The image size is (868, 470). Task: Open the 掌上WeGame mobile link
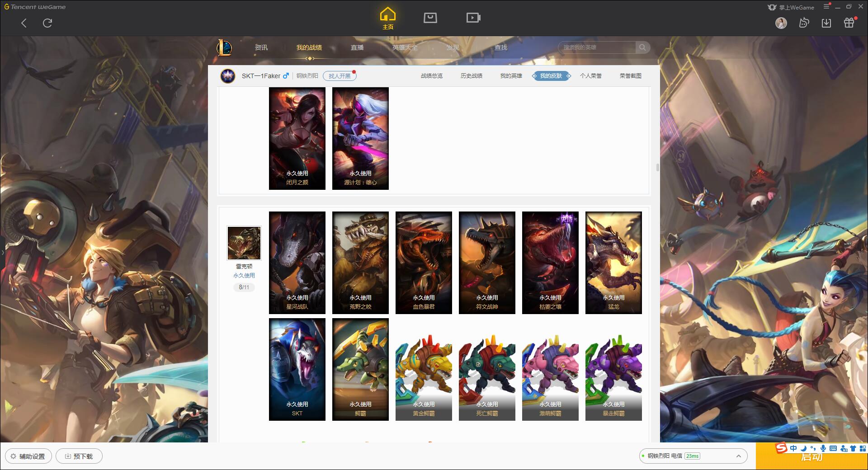[791, 7]
